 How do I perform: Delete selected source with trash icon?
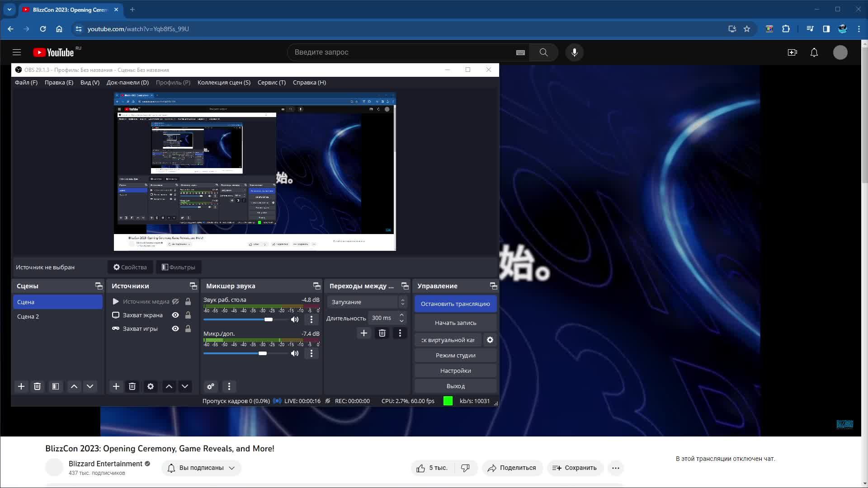click(132, 386)
